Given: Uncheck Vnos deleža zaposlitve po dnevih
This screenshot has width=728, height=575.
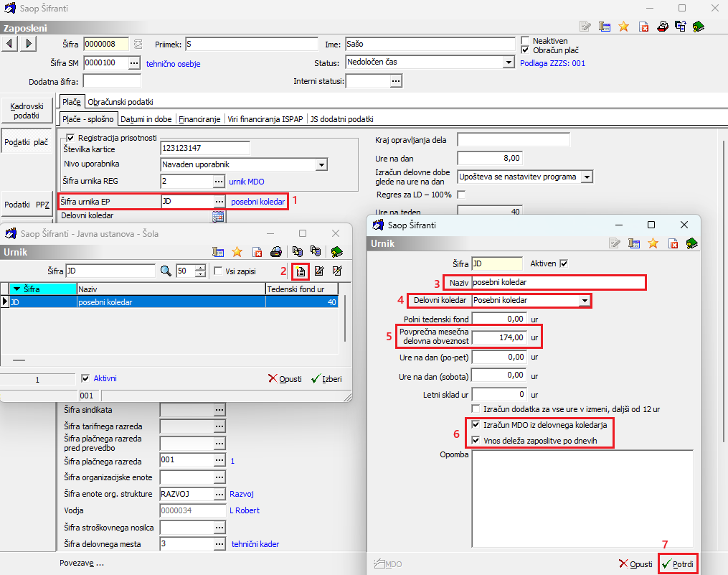Looking at the screenshot, I should 476,440.
